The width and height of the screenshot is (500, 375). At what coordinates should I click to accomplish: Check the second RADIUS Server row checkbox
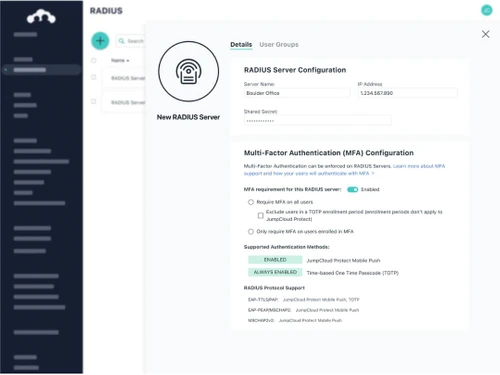pos(94,101)
